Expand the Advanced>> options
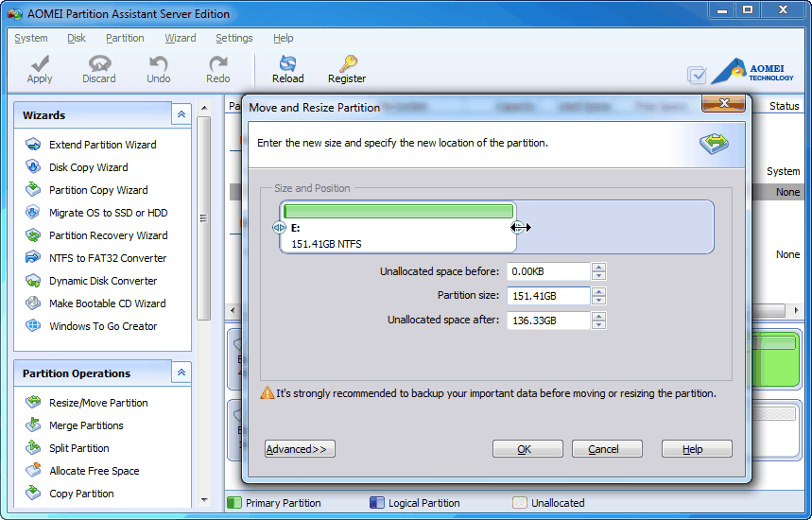The image size is (812, 520). (x=300, y=449)
